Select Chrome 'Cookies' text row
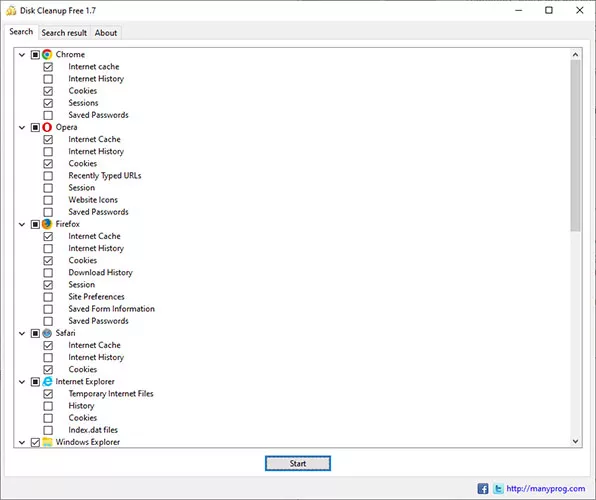This screenshot has width=596, height=500. [x=83, y=91]
